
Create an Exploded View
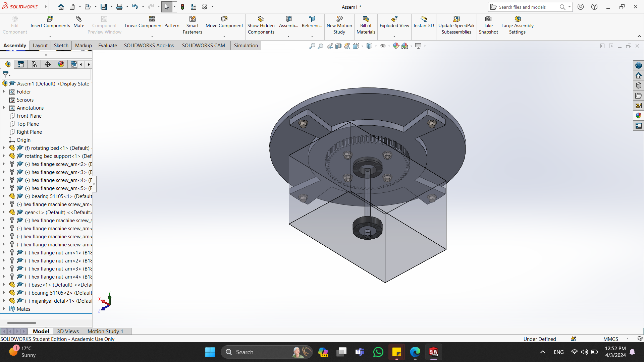[394, 22]
